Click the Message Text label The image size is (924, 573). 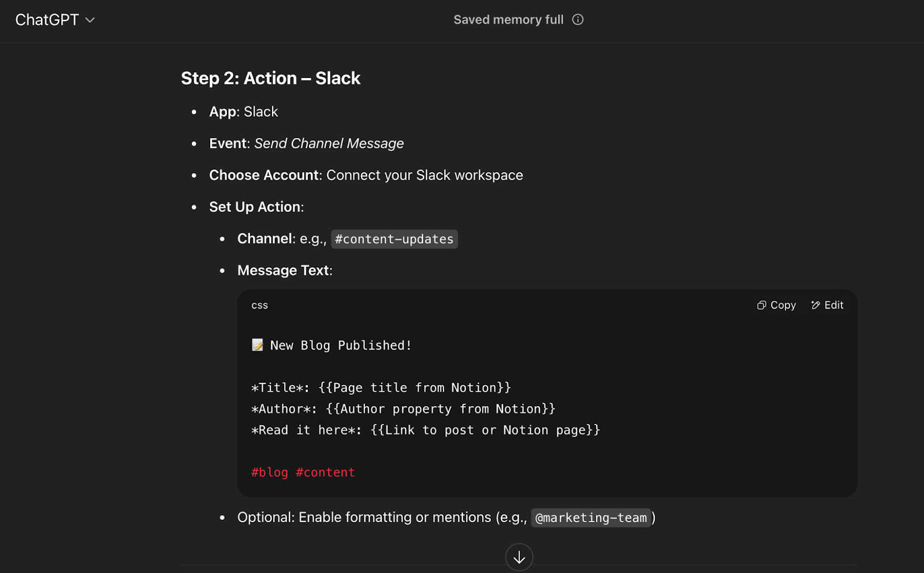pyautogui.click(x=285, y=270)
